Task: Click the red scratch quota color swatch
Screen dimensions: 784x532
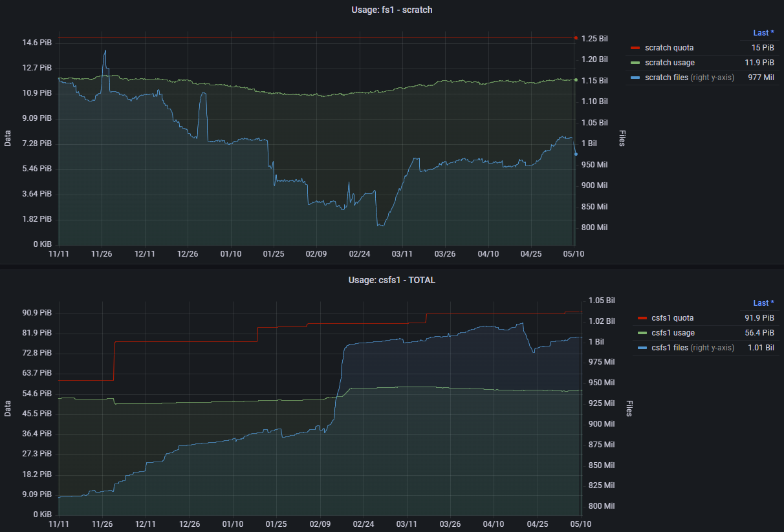Action: click(x=635, y=48)
